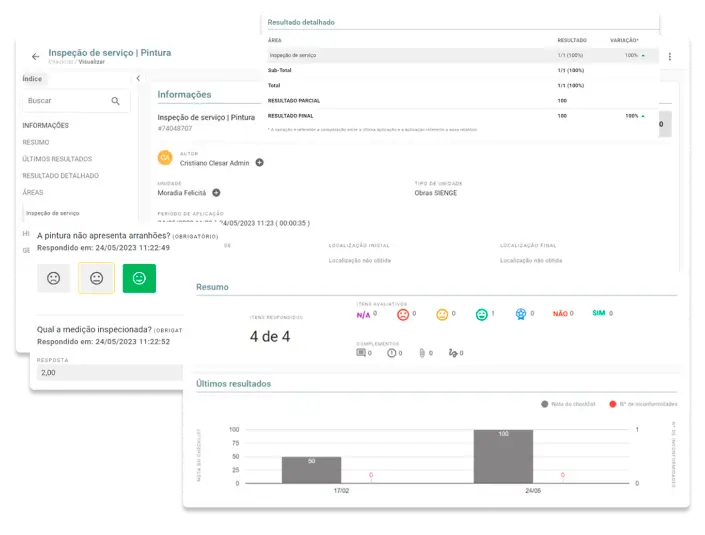Go to RESUMO in the index
Viewport: 705px width, 535px height.
pos(36,142)
